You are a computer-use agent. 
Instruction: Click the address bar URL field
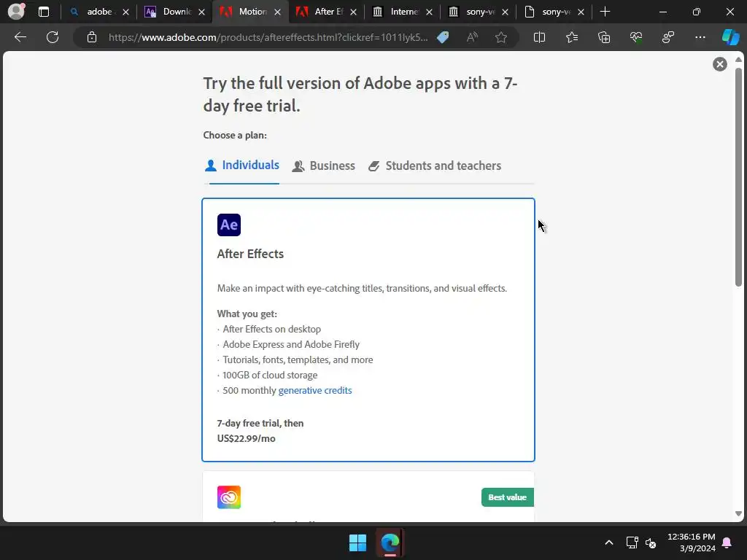(x=268, y=37)
